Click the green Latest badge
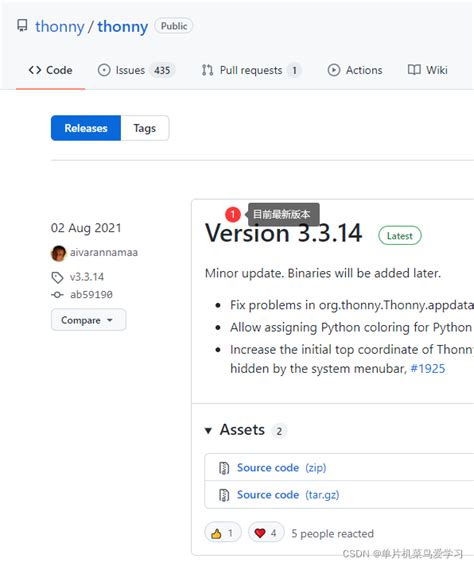Image resolution: width=474 pixels, height=566 pixels. 400,236
